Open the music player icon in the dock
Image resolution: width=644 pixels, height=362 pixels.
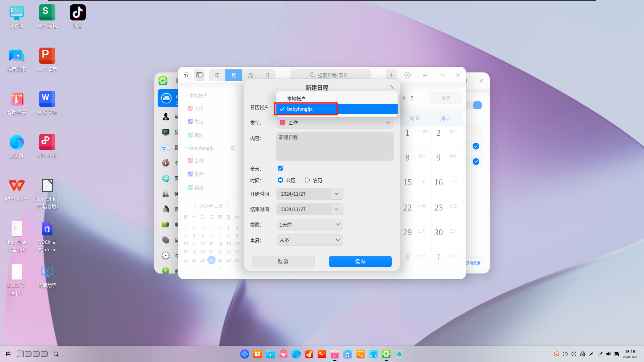pos(347,354)
